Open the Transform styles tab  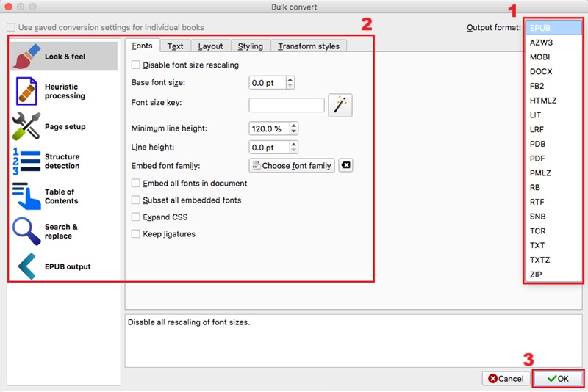coord(308,46)
